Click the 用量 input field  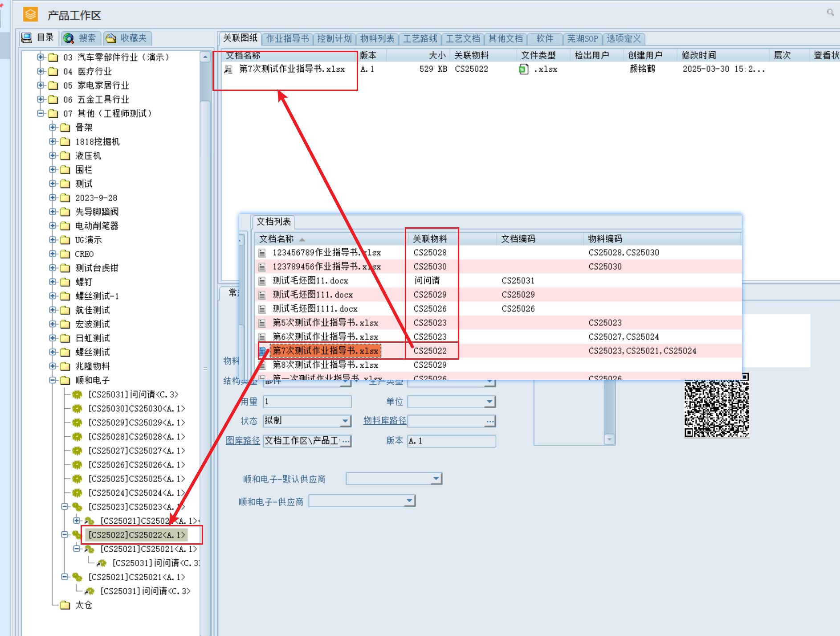307,402
